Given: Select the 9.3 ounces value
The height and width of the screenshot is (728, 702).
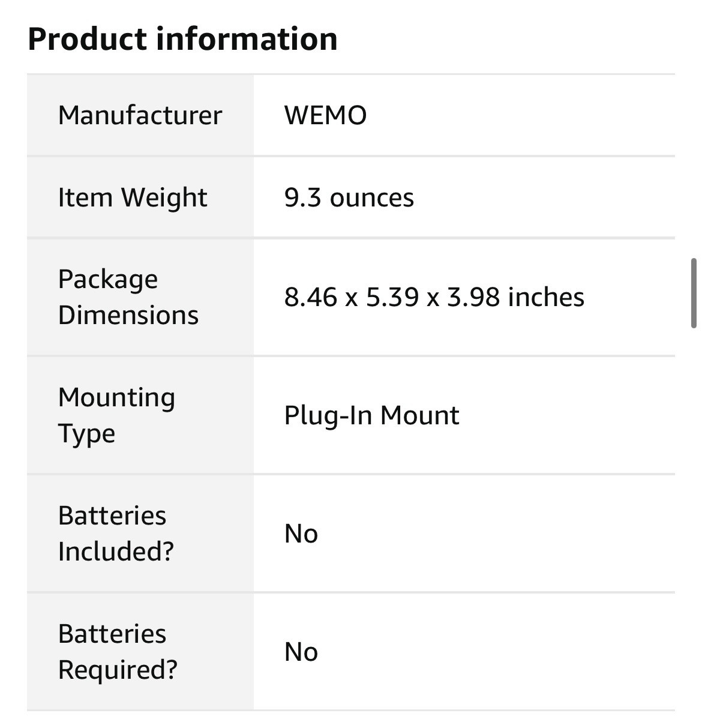Looking at the screenshot, I should pos(349,197).
